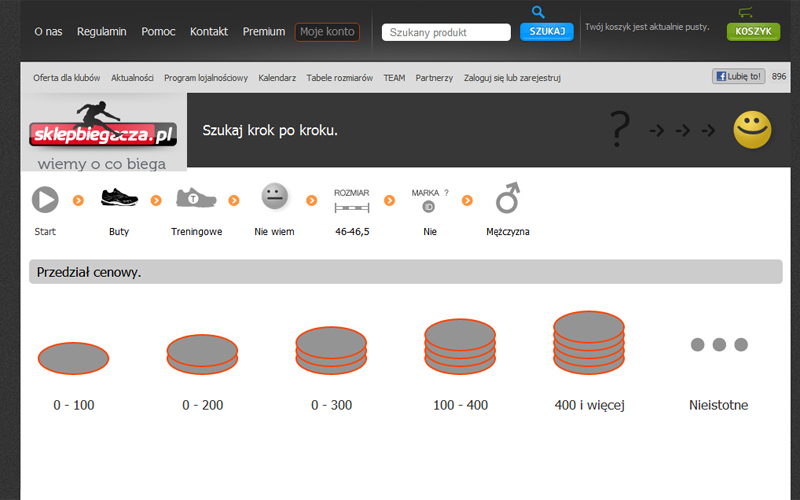Viewport: 800px width, 500px height.
Task: Click the three-dot Nieistotne icon
Action: tap(719, 345)
